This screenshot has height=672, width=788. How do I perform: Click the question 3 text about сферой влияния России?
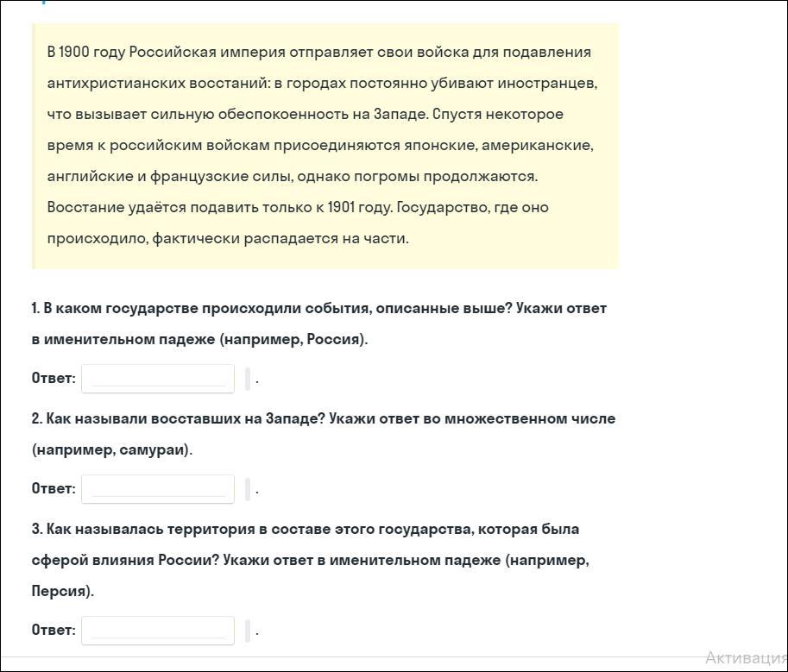tap(310, 560)
